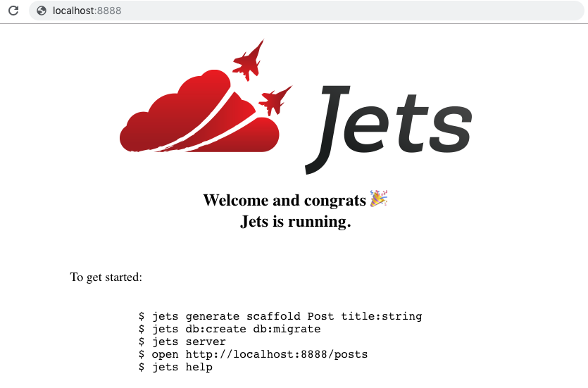Image resolution: width=588 pixels, height=388 pixels.
Task: Click the globe site info icon
Action: pyautogui.click(x=42, y=11)
